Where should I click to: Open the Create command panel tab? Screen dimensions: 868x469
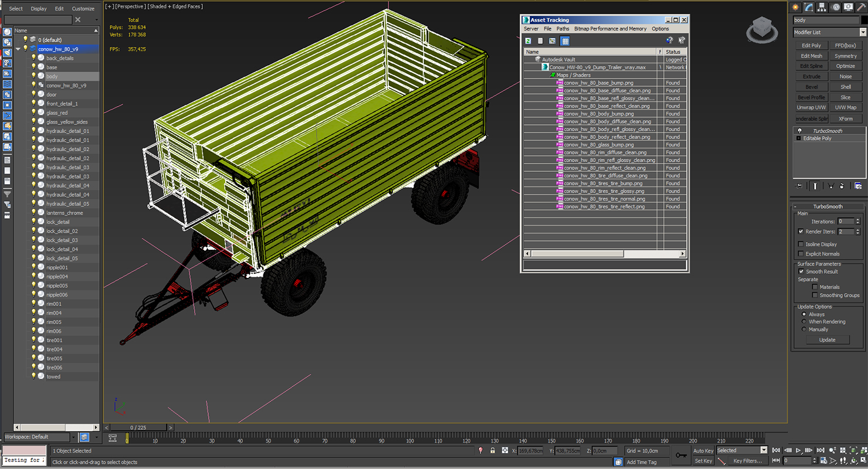pyautogui.click(x=796, y=7)
